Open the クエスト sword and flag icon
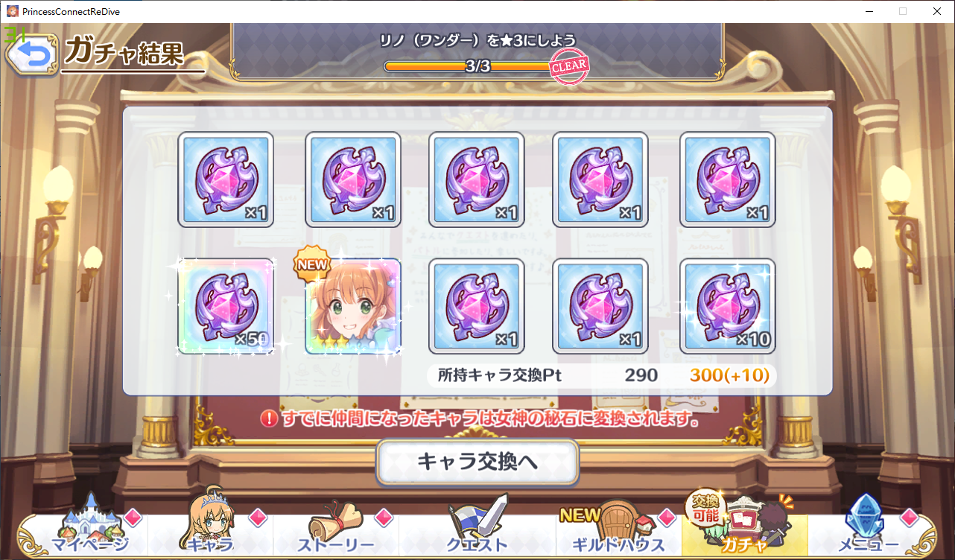Screen dimensions: 955x560 477,526
